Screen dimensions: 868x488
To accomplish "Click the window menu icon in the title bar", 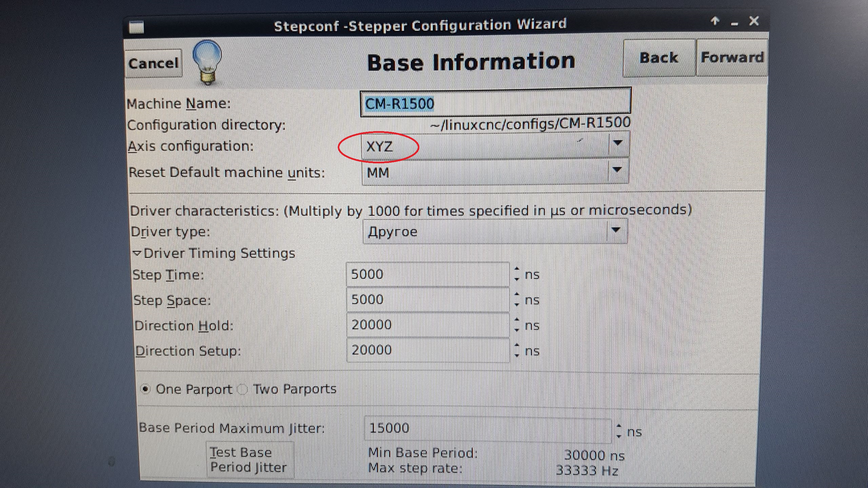I will [137, 27].
